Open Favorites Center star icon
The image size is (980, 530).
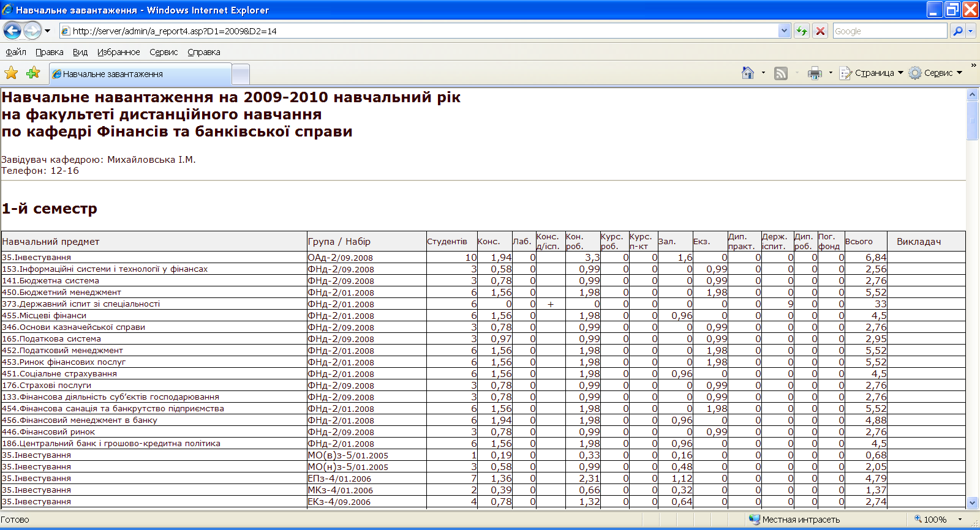point(11,73)
